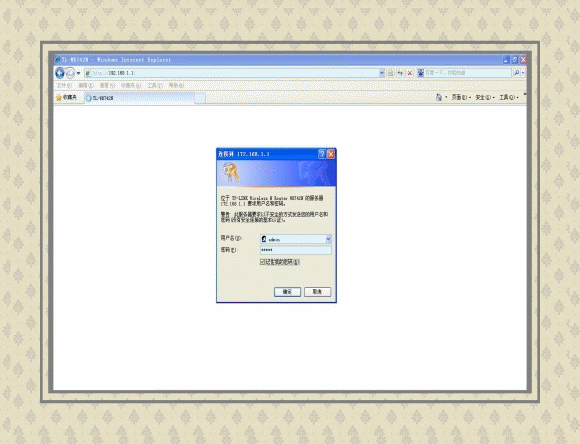
Task: Select the TL-WR742N browser tab
Action: click(x=139, y=98)
